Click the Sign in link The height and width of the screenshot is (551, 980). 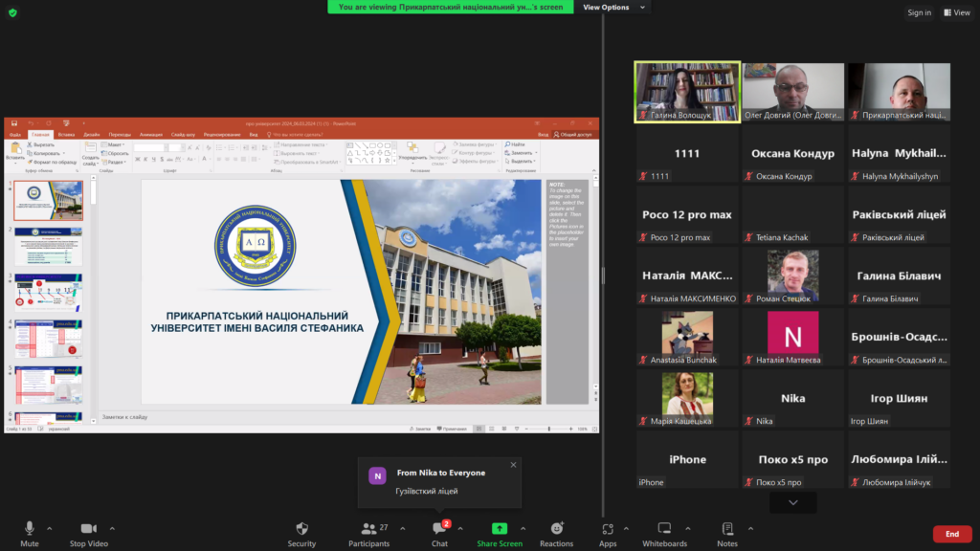pyautogui.click(x=919, y=12)
